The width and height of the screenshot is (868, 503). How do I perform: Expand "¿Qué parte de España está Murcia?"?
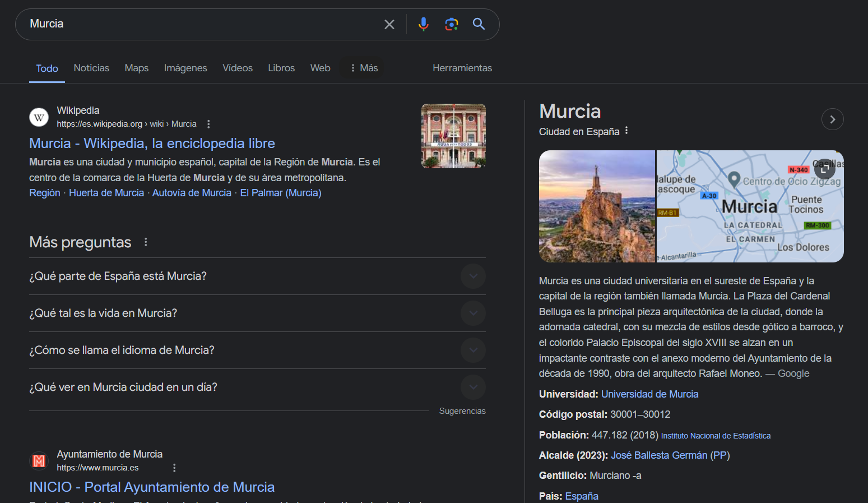coord(257,276)
